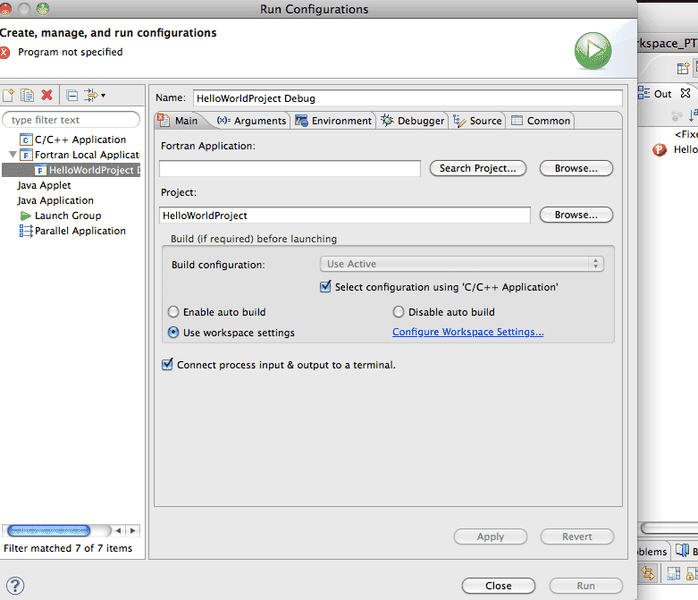Select the Enable auto build radio button

coord(174,312)
